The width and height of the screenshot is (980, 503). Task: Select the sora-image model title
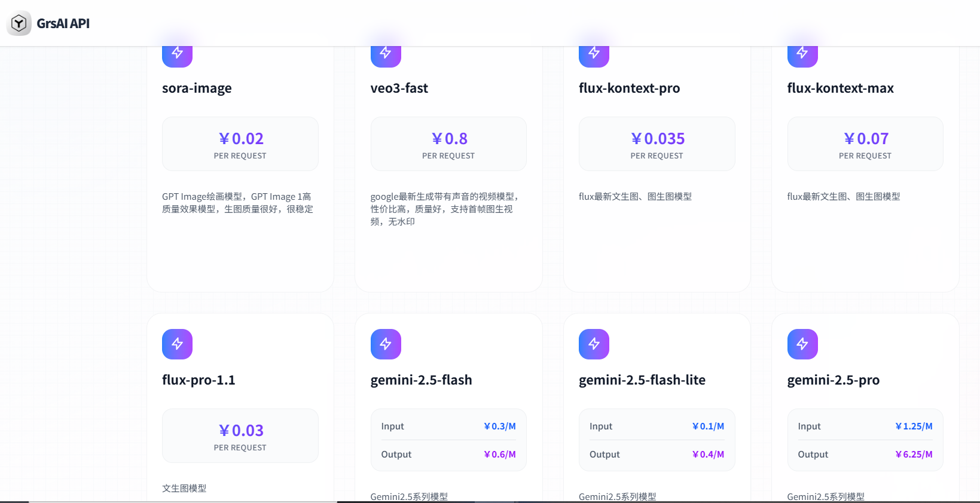tap(197, 88)
